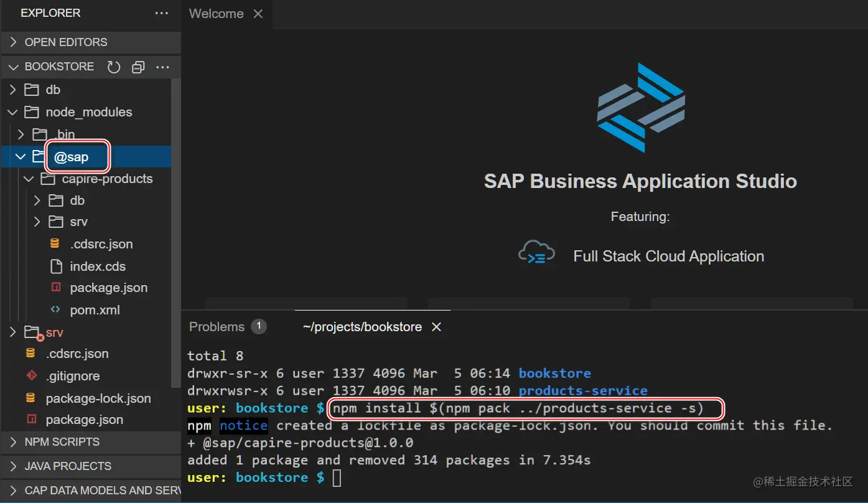Refresh the BOOKSTORE explorer
868x503 pixels.
113,67
